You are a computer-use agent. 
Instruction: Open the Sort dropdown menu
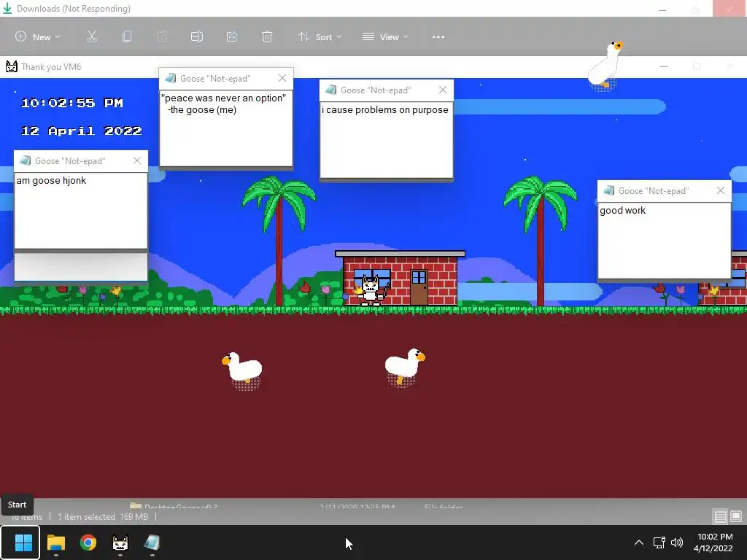pyautogui.click(x=320, y=36)
